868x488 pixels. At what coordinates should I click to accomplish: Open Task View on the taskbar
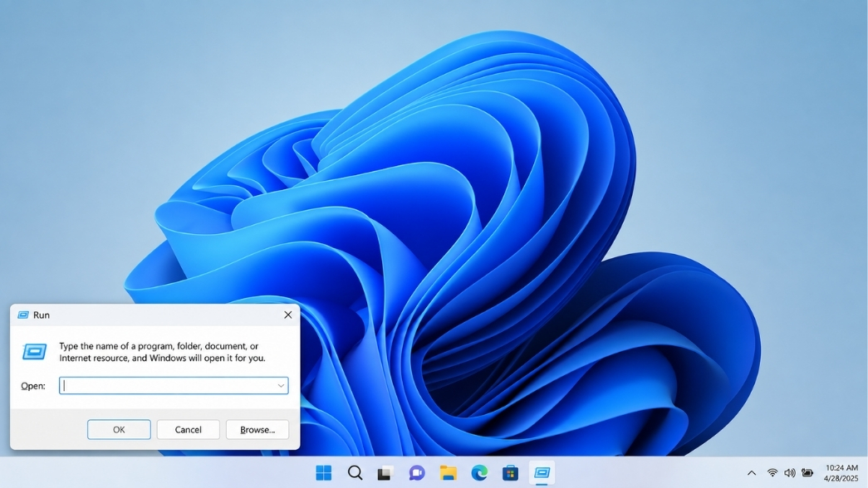click(x=385, y=473)
